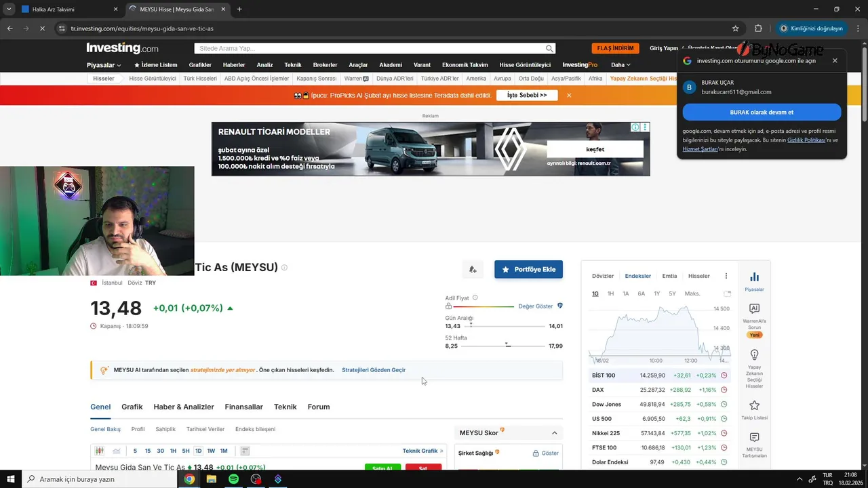Open Stratejileri Gözden Geçir link

pos(374,370)
